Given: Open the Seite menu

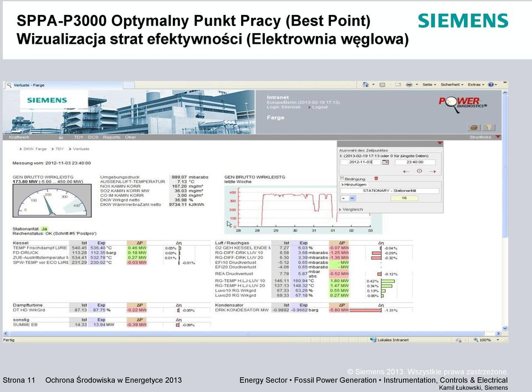Looking at the screenshot, I should coord(429,85).
